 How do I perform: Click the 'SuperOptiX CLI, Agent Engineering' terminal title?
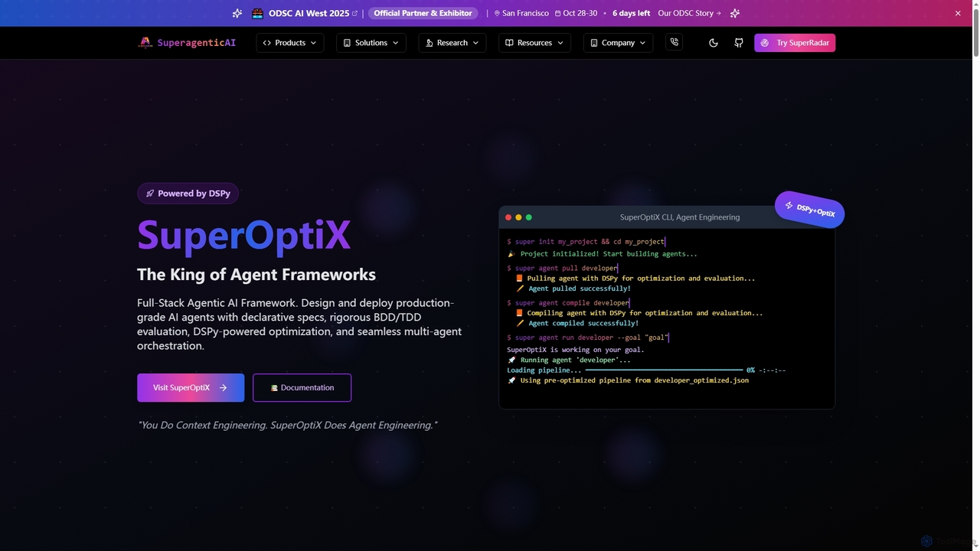[x=680, y=217]
